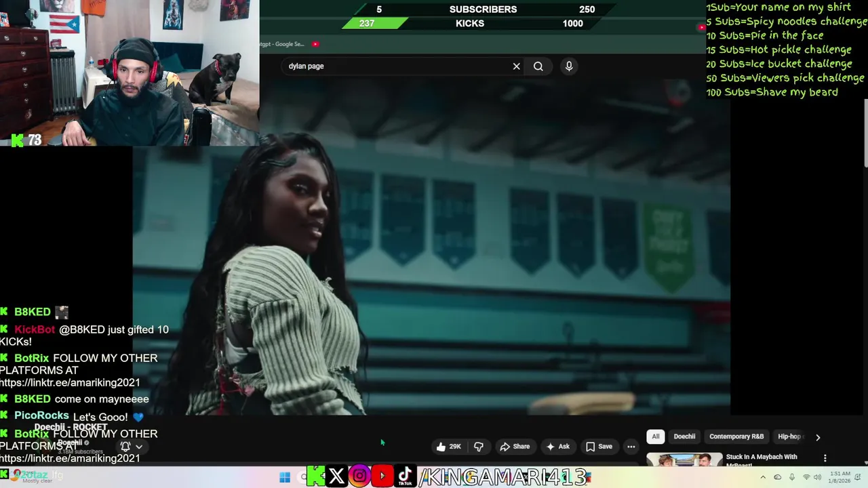Show more filter chips with right chevron
The height and width of the screenshot is (488, 868).
pos(818,437)
